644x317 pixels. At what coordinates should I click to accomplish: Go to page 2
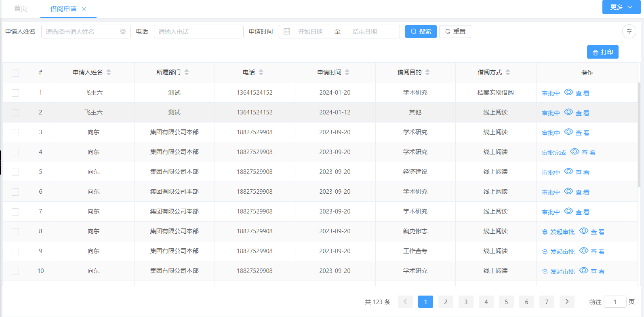tap(446, 302)
